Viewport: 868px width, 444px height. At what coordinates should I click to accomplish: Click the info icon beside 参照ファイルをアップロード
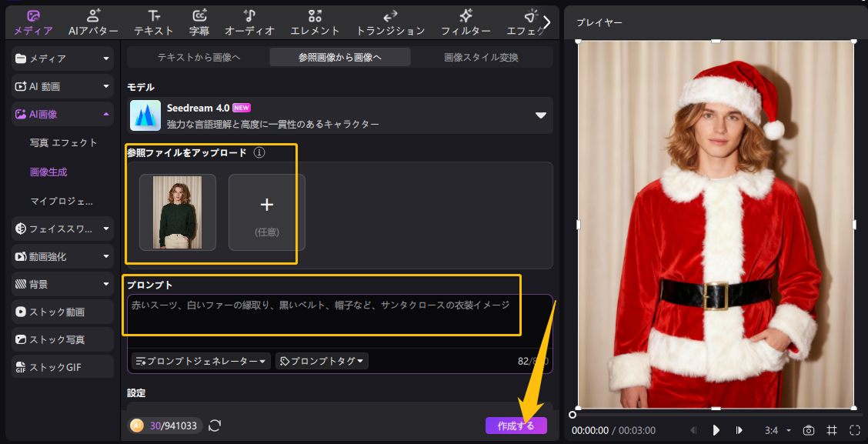click(259, 153)
